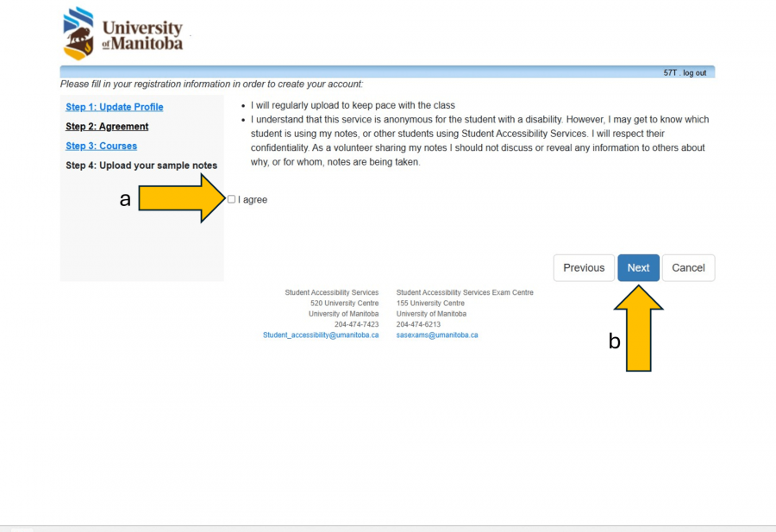Click the Cancel button
This screenshot has height=532, width=776.
click(688, 267)
